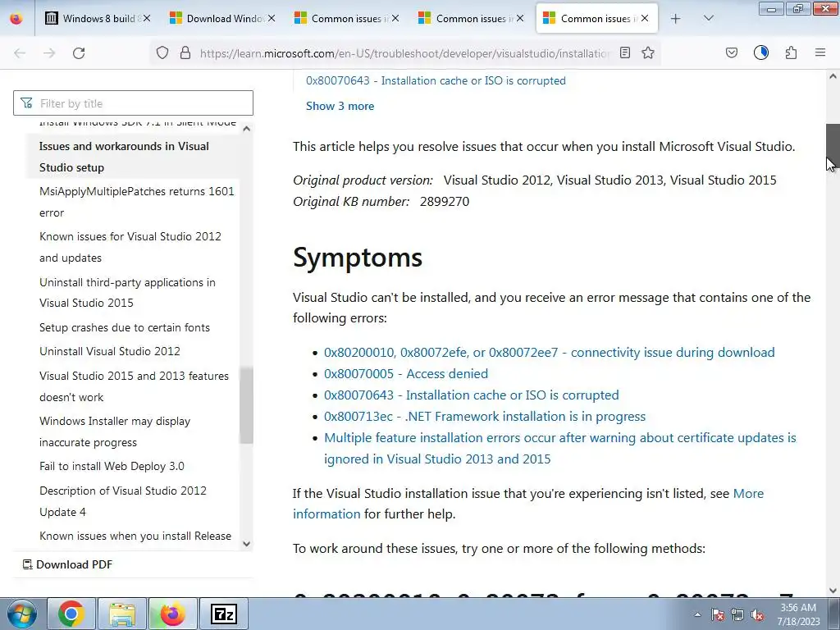Open Description of Visual Studio 2012 Update 4

[123, 501]
